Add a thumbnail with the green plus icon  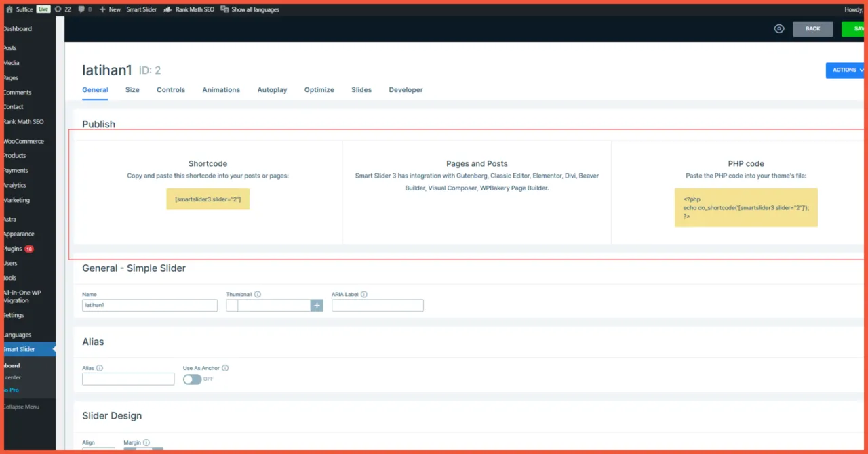[316, 305]
